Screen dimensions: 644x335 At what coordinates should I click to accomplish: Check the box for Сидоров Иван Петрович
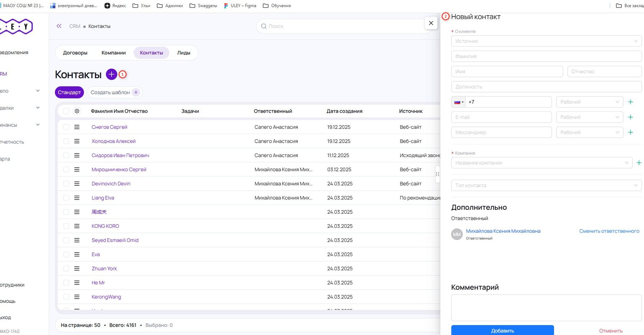66,155
